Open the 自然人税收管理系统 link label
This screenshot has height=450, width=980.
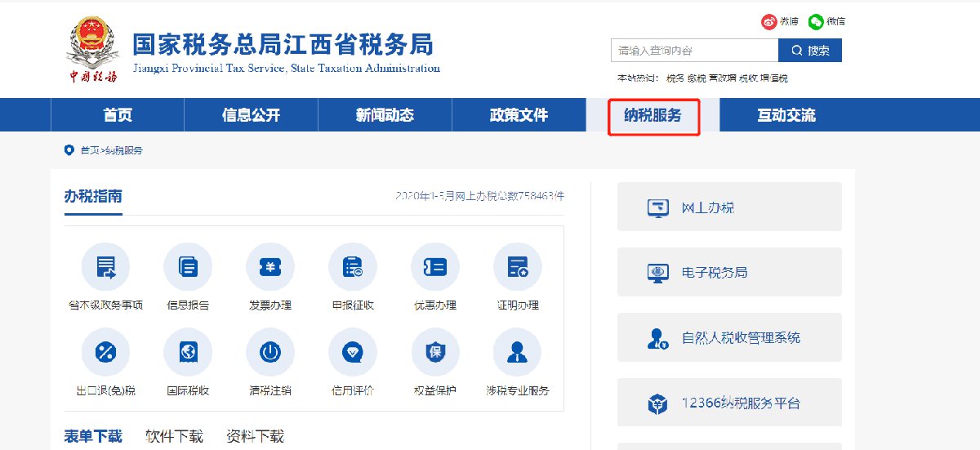point(741,338)
